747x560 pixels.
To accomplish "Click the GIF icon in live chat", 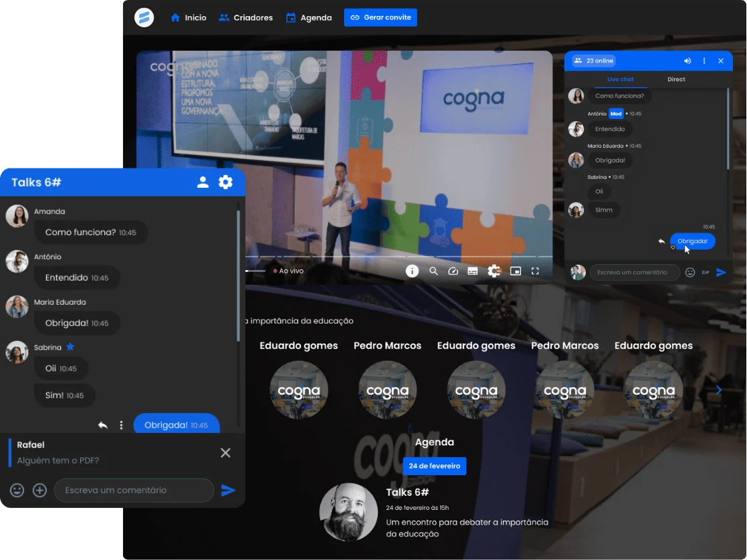I will pyautogui.click(x=706, y=273).
